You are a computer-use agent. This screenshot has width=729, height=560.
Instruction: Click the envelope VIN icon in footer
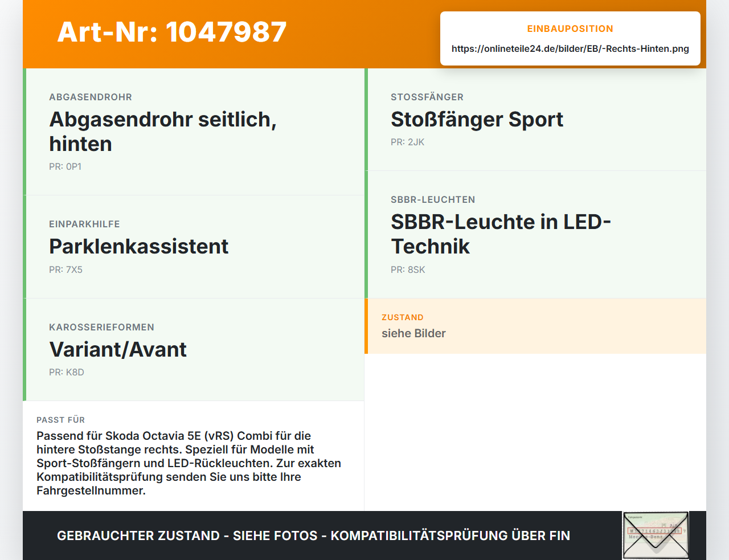(656, 536)
